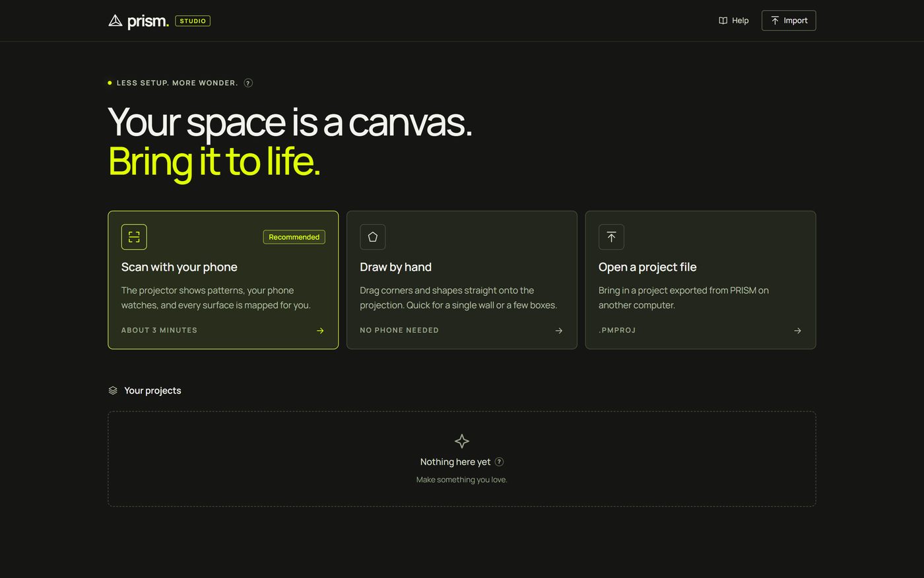This screenshot has height=578, width=924.
Task: Click the "Make something you love." text
Action: [x=462, y=480]
